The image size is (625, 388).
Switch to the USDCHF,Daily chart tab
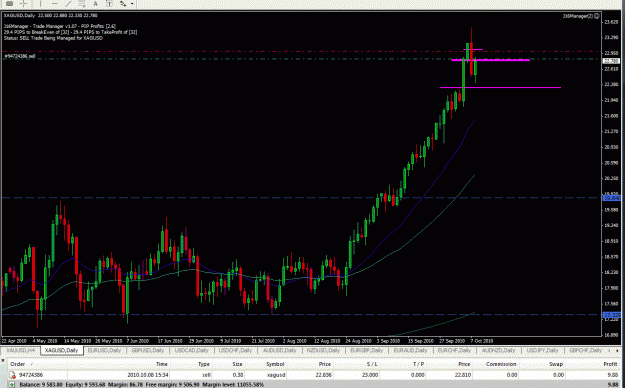tap(236, 351)
